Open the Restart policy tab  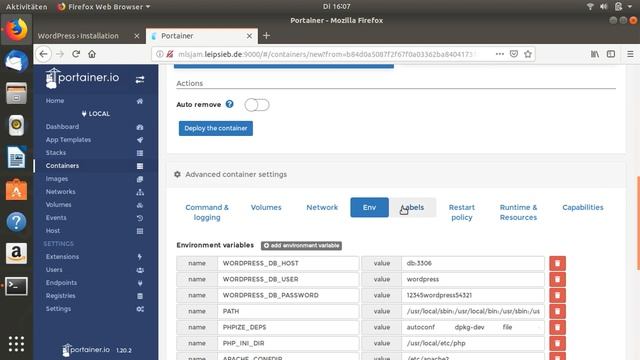click(x=462, y=212)
